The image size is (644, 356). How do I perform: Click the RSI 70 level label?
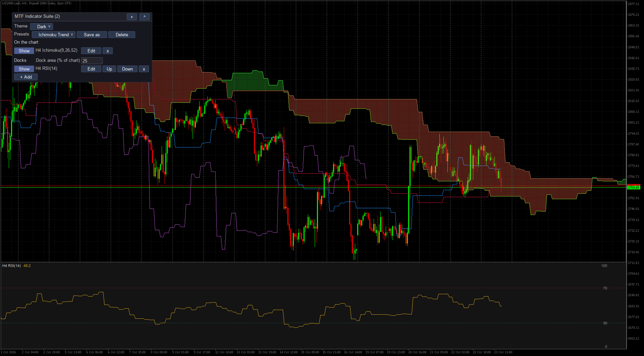[605, 288]
